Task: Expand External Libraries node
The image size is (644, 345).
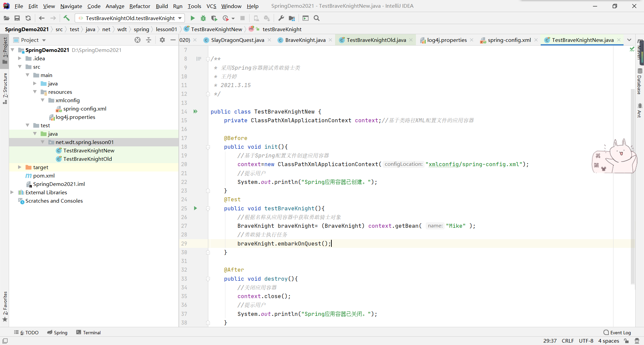Action: tap(12, 192)
